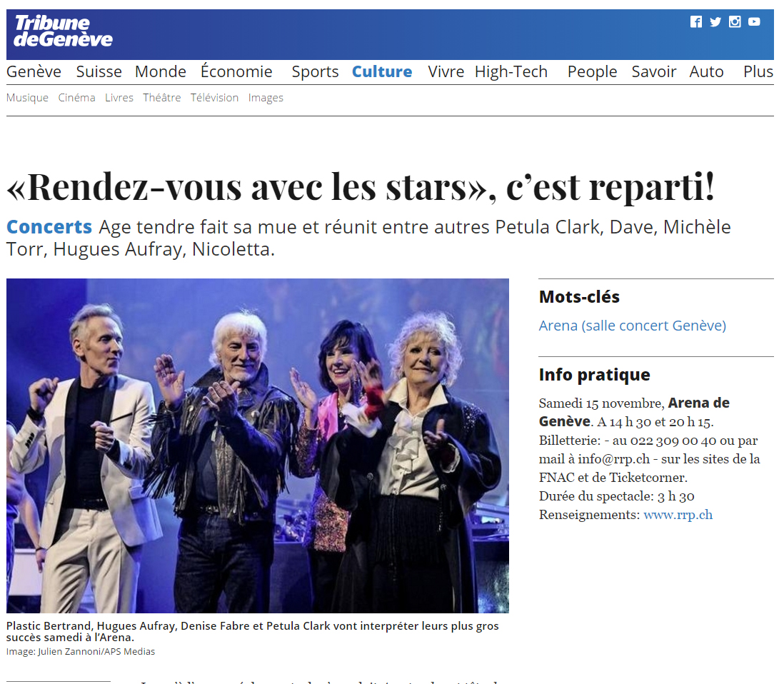This screenshot has width=784, height=684.
Task: Navigate to Sports section
Action: click(x=315, y=71)
